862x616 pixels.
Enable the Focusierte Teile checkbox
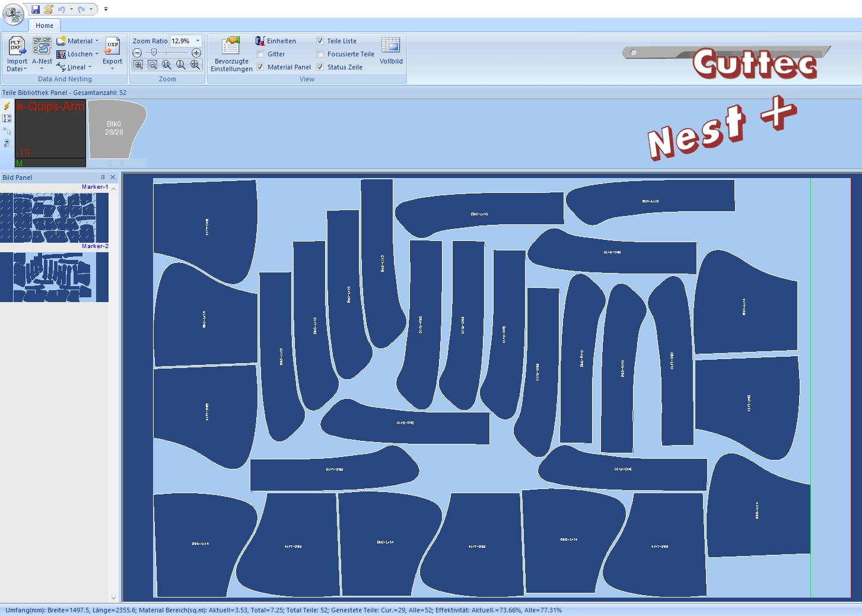320,54
